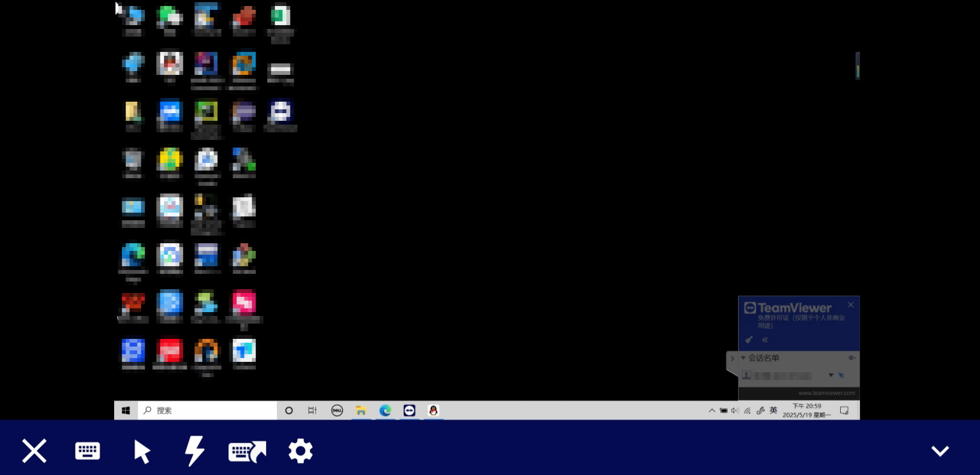Select TeamViewer desktop shortcut icon

click(x=280, y=116)
